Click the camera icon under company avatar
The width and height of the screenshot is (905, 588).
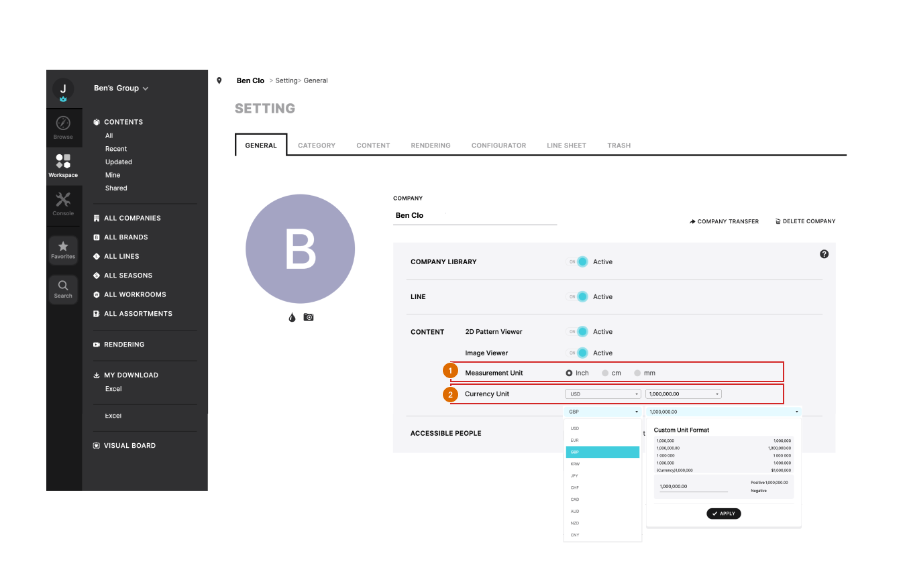(309, 317)
